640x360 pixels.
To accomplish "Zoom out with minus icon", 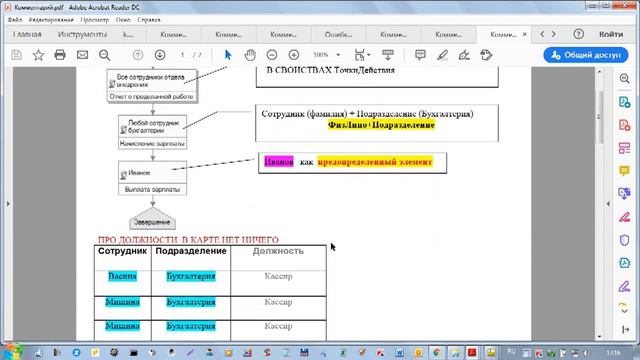I will coord(272,55).
